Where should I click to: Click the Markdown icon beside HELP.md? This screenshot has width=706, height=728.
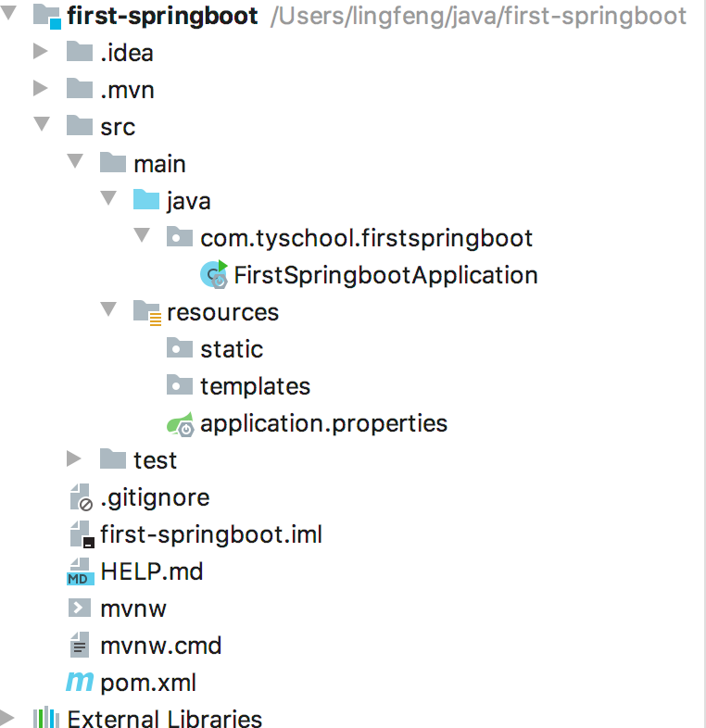click(81, 572)
